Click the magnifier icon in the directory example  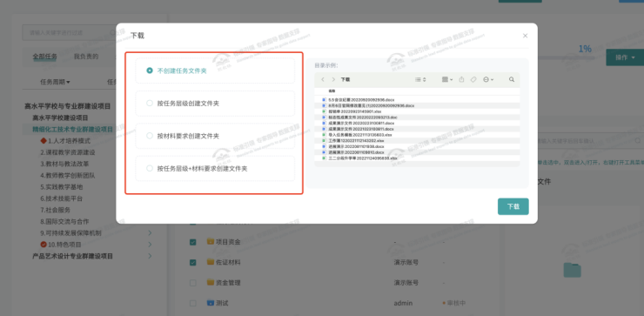pos(512,79)
